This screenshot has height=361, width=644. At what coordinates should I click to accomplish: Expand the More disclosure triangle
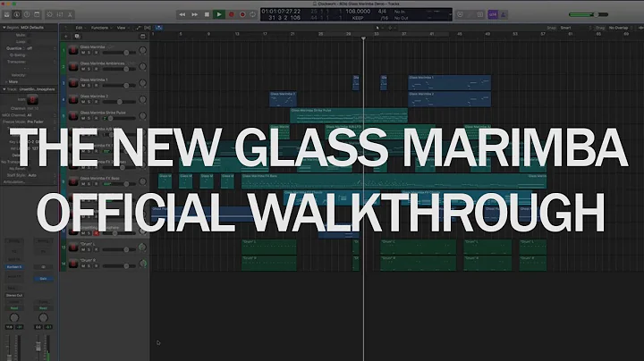5,81
